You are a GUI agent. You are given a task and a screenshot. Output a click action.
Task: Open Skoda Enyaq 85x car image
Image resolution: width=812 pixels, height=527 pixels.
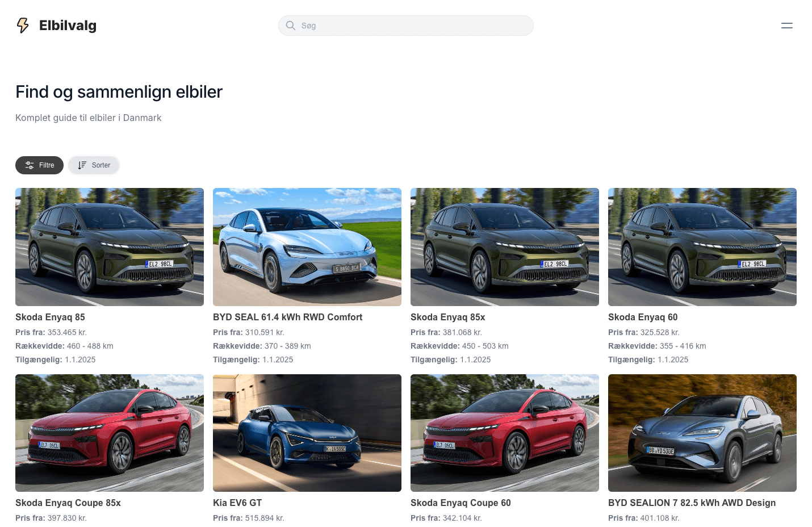coord(505,247)
